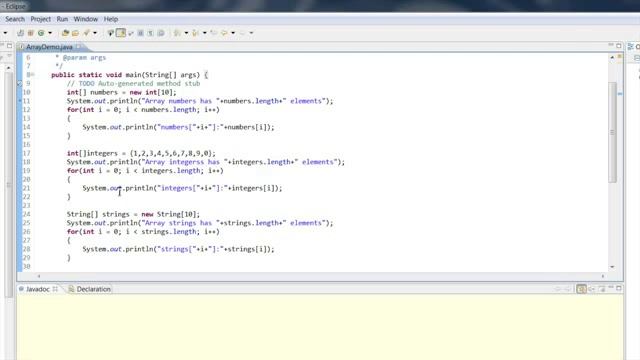Image resolution: width=640 pixels, height=360 pixels.
Task: Switch to the Javadoc view tab
Action: coord(38,289)
